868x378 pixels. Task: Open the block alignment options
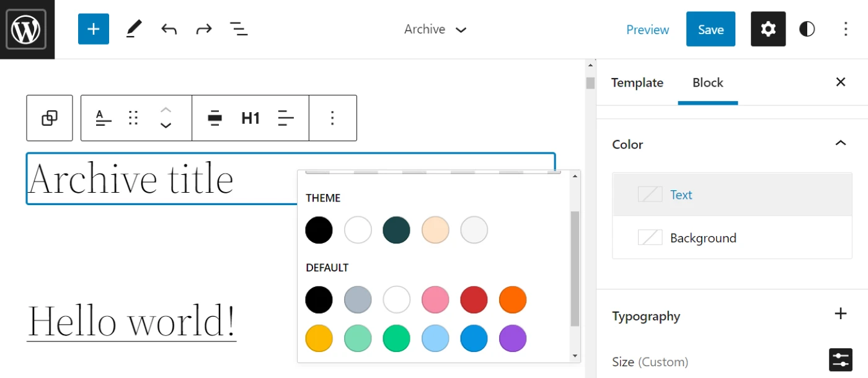[x=215, y=118]
